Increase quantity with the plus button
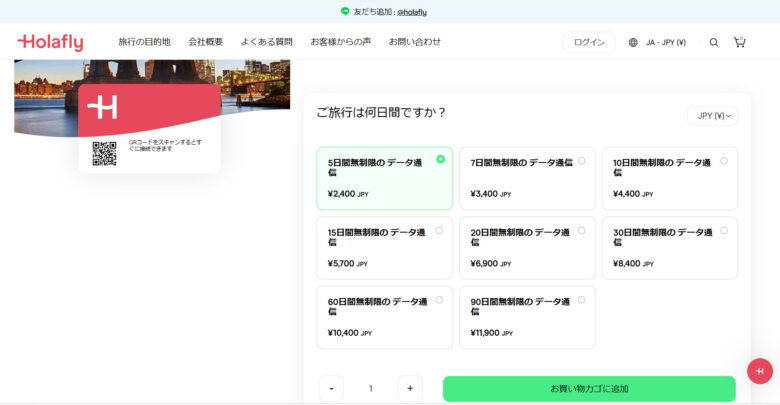The height and width of the screenshot is (405, 780). coord(409,388)
